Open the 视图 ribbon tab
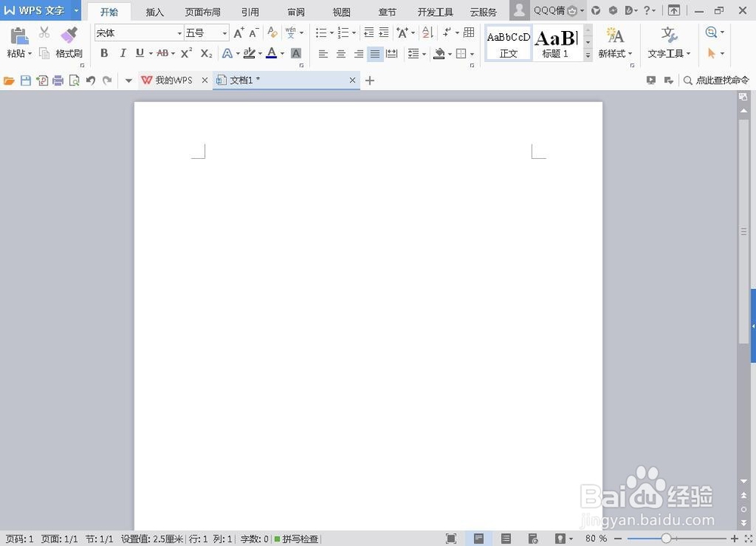 click(342, 12)
